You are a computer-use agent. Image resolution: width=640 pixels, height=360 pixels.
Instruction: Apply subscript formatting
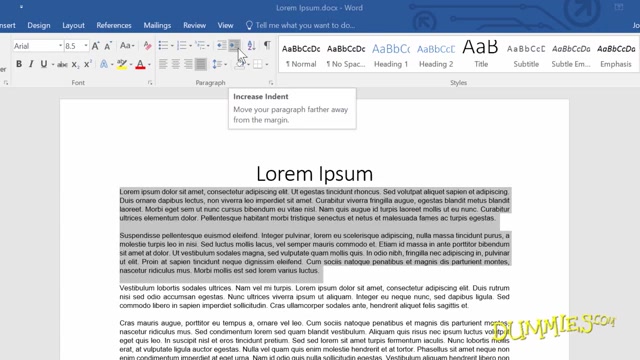(75, 64)
